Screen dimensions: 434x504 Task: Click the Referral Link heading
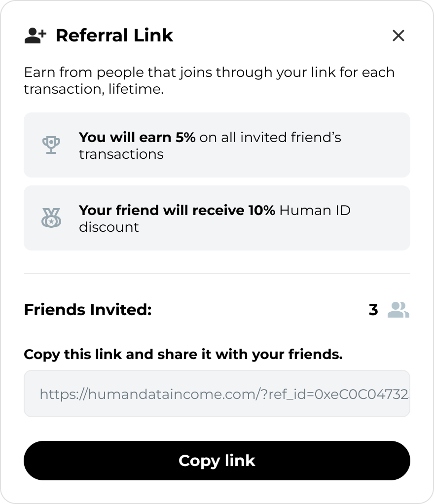pyautogui.click(x=114, y=36)
